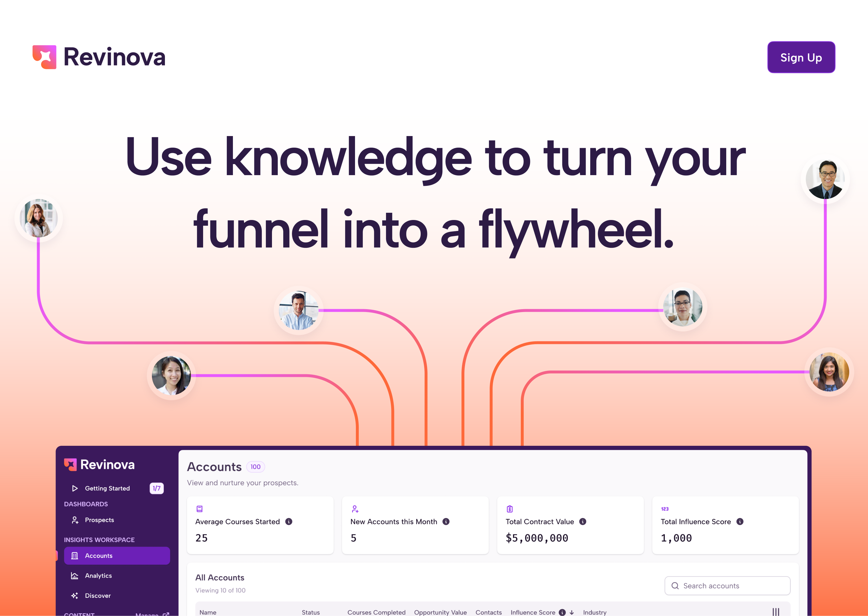This screenshot has height=616, width=868.
Task: Click the "Opportunity Value" column header
Action: tap(440, 612)
